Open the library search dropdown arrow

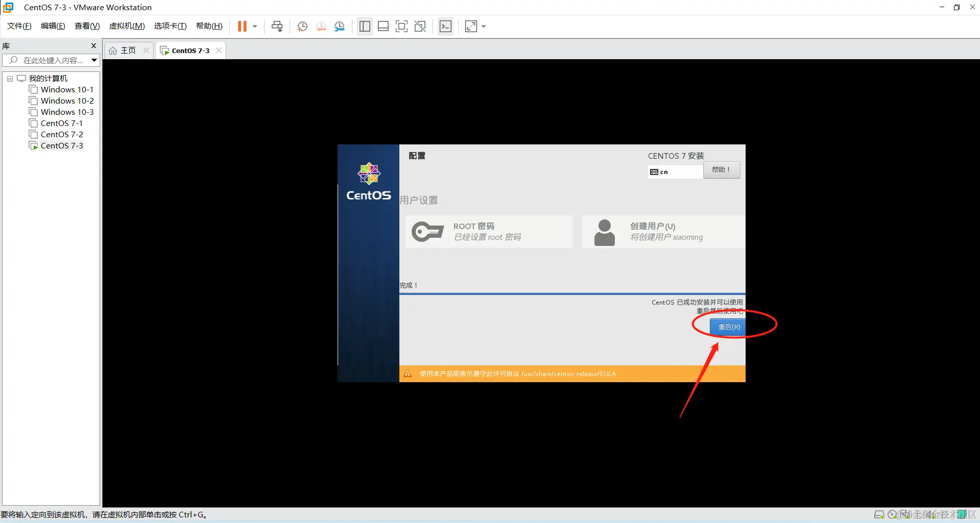point(94,60)
